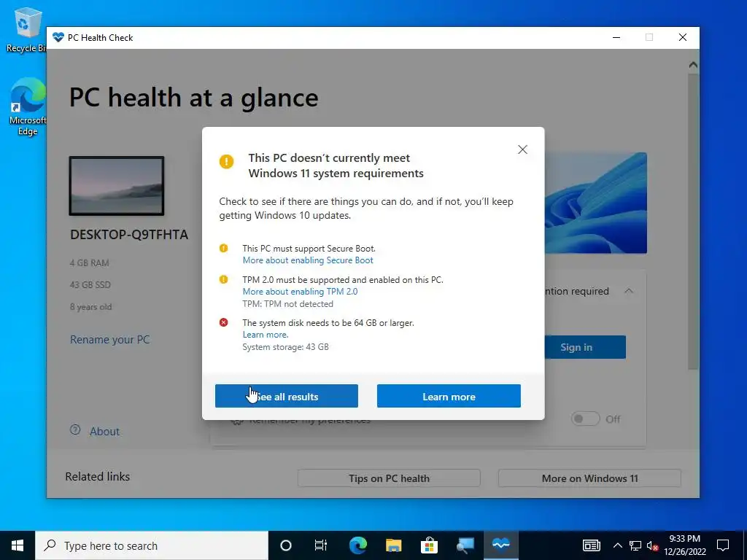Open the About link

pos(105,432)
